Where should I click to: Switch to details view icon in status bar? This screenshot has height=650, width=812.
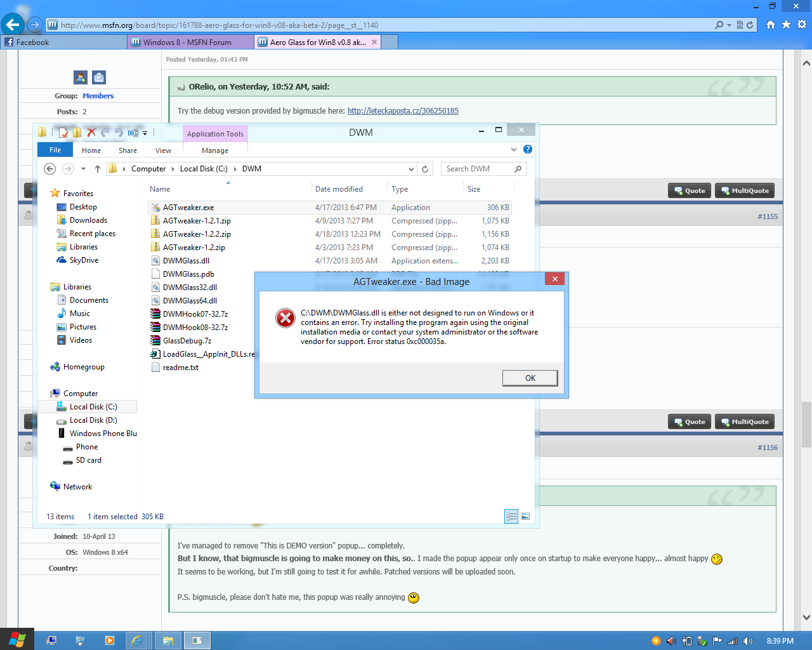pyautogui.click(x=511, y=517)
